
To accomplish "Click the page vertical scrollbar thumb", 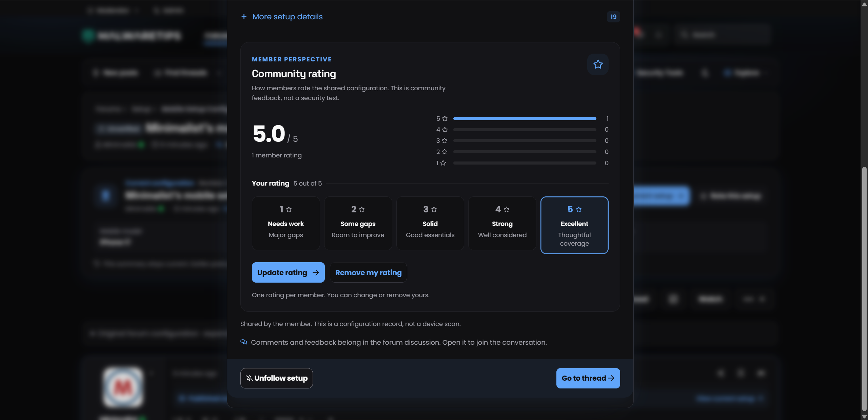I will point(864,288).
